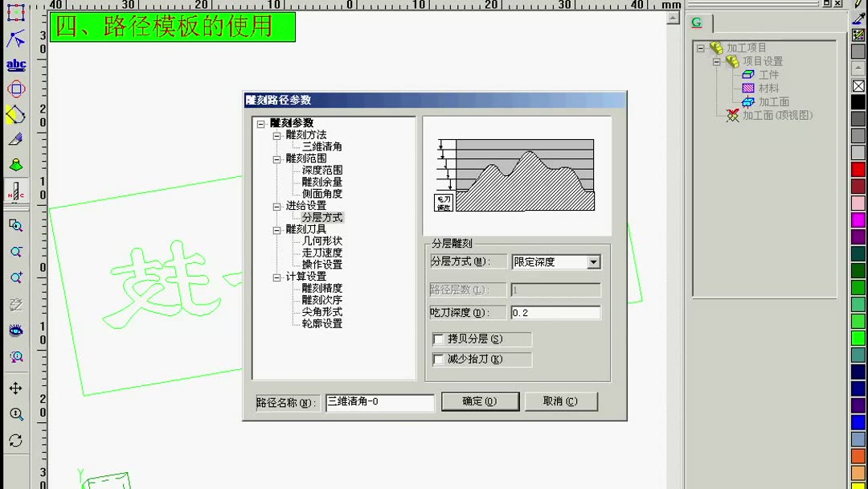Select the abc text tool in the toolbar
The image size is (868, 489).
(x=15, y=64)
